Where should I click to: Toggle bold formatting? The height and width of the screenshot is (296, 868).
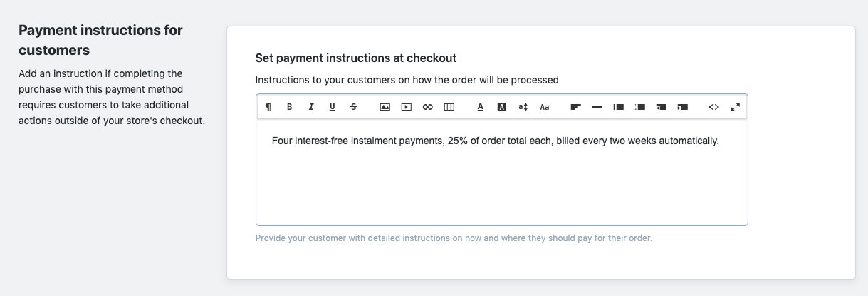pyautogui.click(x=290, y=107)
